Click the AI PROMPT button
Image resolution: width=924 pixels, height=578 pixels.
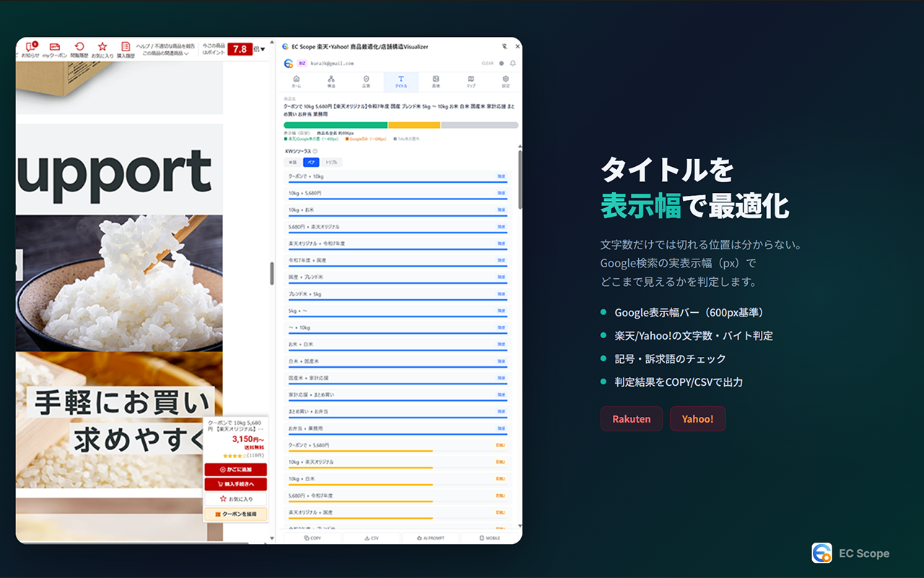[x=430, y=538]
